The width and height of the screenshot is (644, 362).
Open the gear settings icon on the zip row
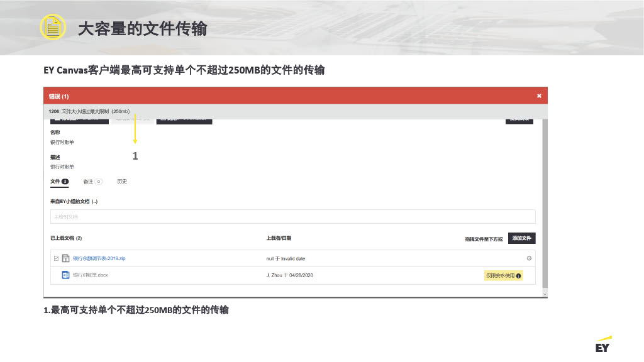(529, 258)
